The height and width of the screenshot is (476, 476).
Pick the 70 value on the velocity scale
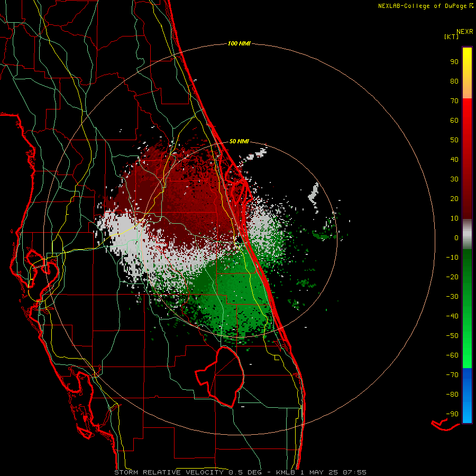coord(454,101)
